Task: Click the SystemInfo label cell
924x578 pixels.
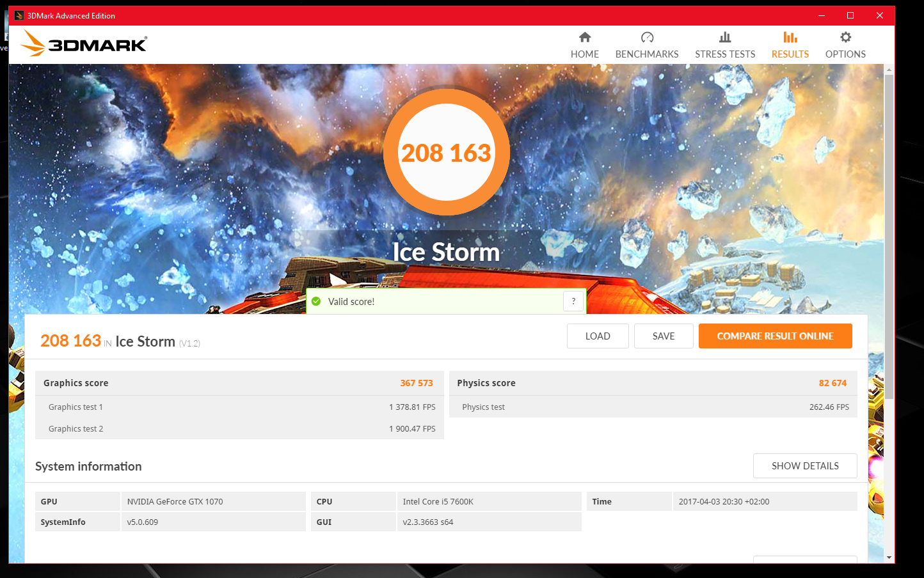Action: pyautogui.click(x=77, y=522)
